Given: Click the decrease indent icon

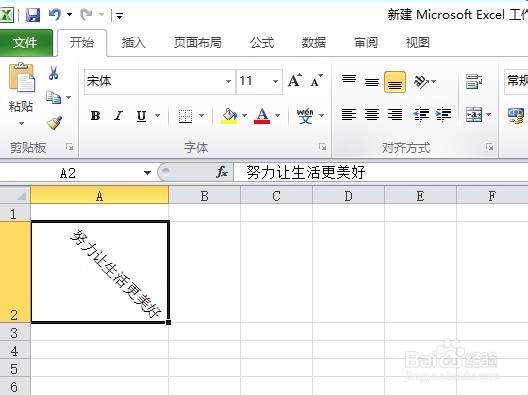Looking at the screenshot, I should click(421, 114).
